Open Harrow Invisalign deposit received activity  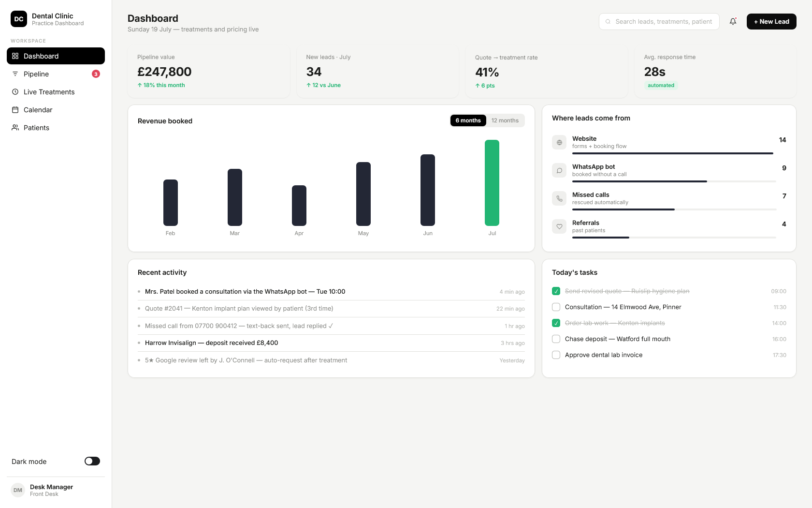coord(331,343)
